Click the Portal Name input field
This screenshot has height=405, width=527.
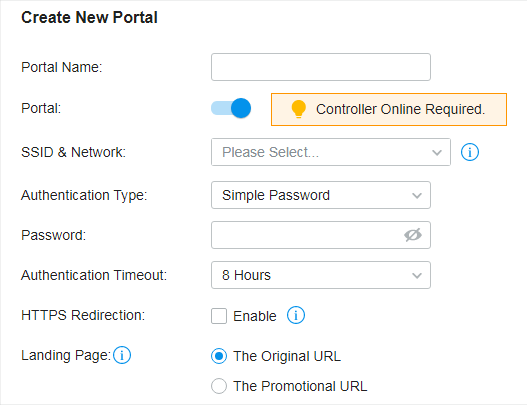pyautogui.click(x=321, y=67)
